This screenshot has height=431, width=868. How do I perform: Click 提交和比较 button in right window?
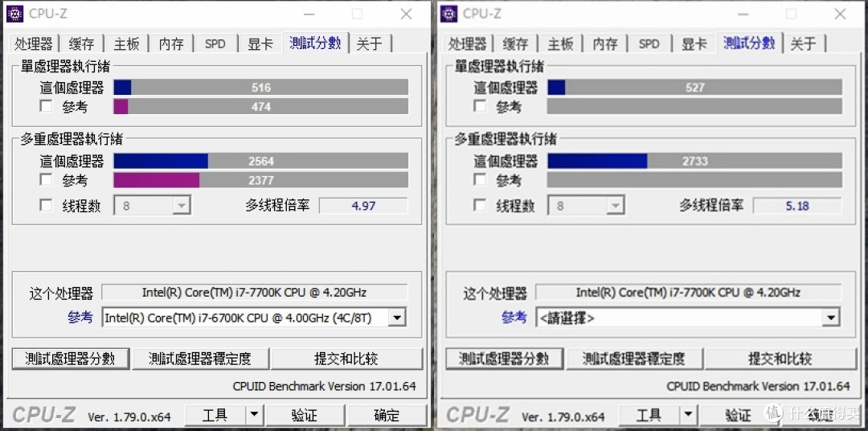[780, 359]
